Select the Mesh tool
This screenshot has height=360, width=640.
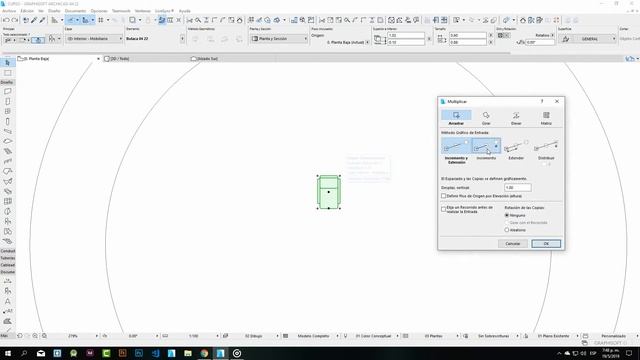[7, 241]
